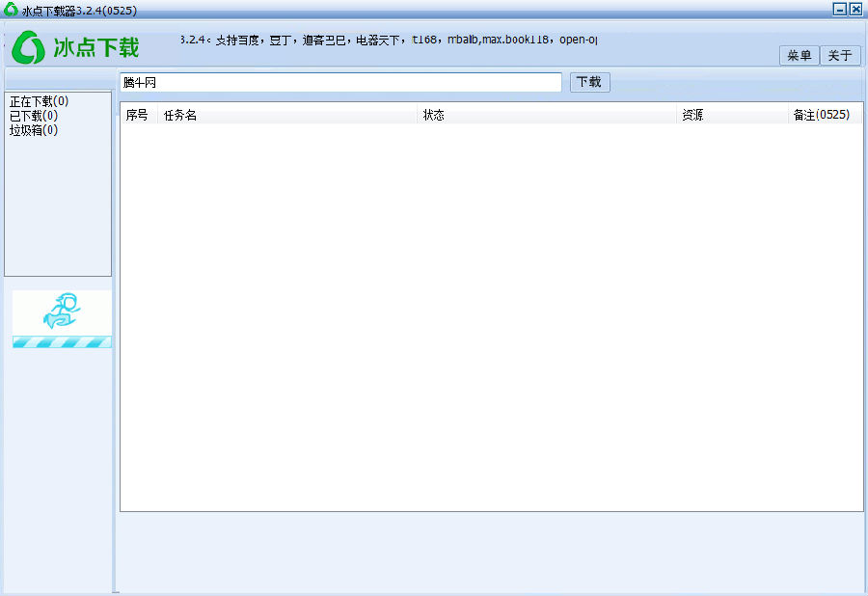
Task: Sort by the 序号 column header
Action: [x=139, y=115]
